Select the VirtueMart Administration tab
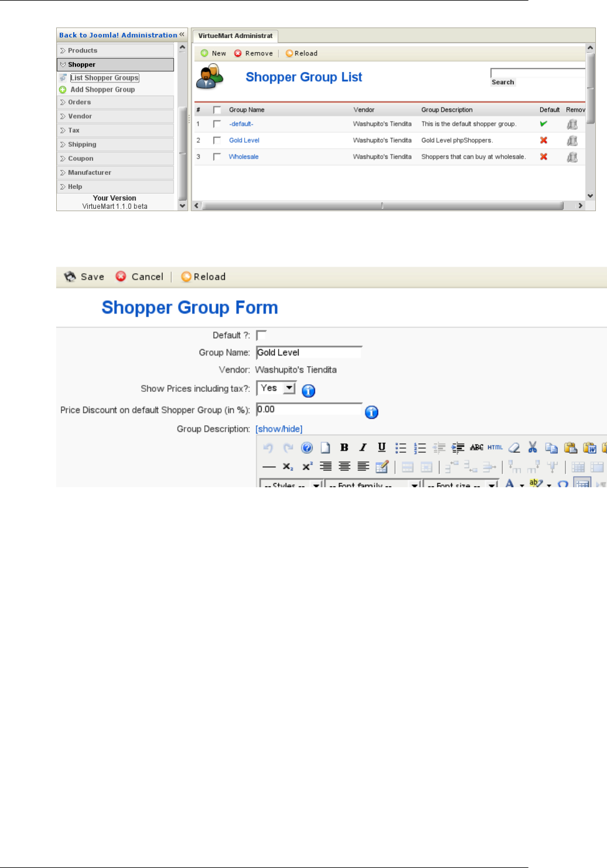The image size is (607, 868). [235, 36]
